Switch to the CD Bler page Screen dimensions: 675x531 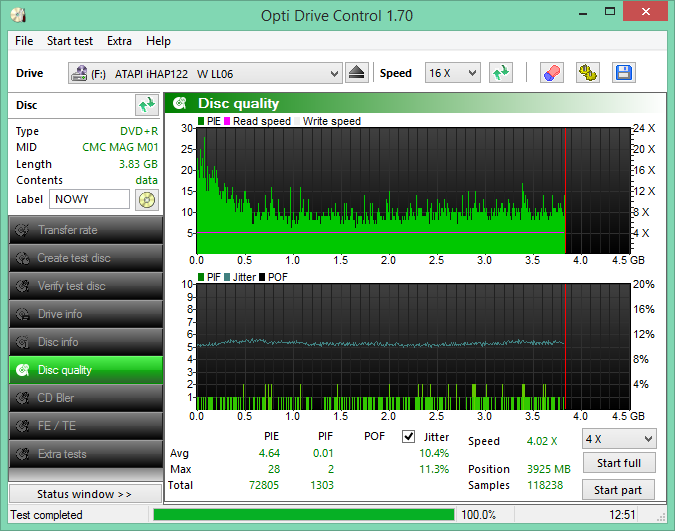pyautogui.click(x=86, y=398)
